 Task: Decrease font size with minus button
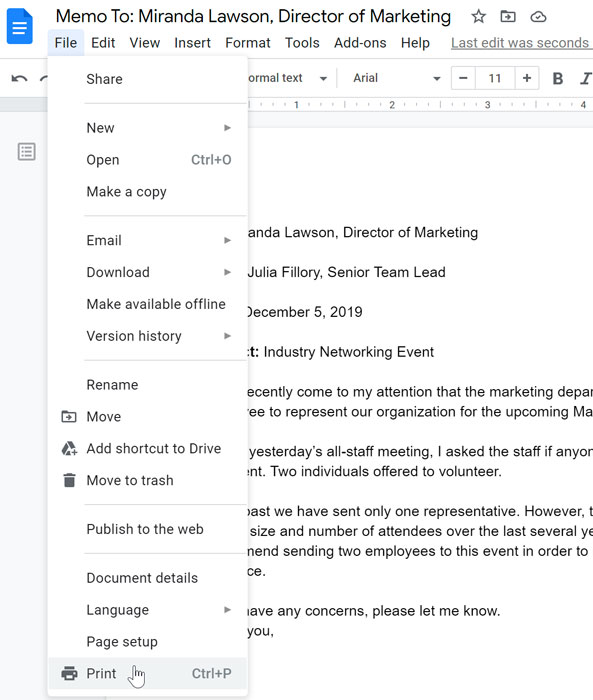click(463, 78)
